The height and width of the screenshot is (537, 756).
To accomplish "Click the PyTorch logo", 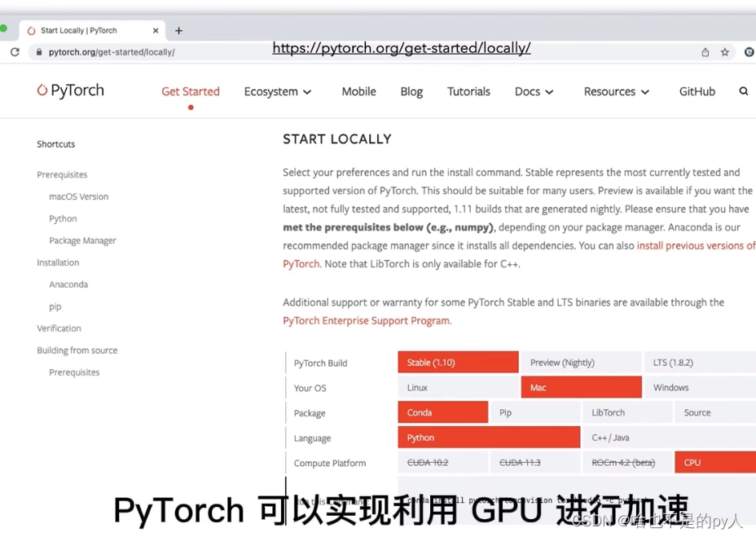I will 70,90.
